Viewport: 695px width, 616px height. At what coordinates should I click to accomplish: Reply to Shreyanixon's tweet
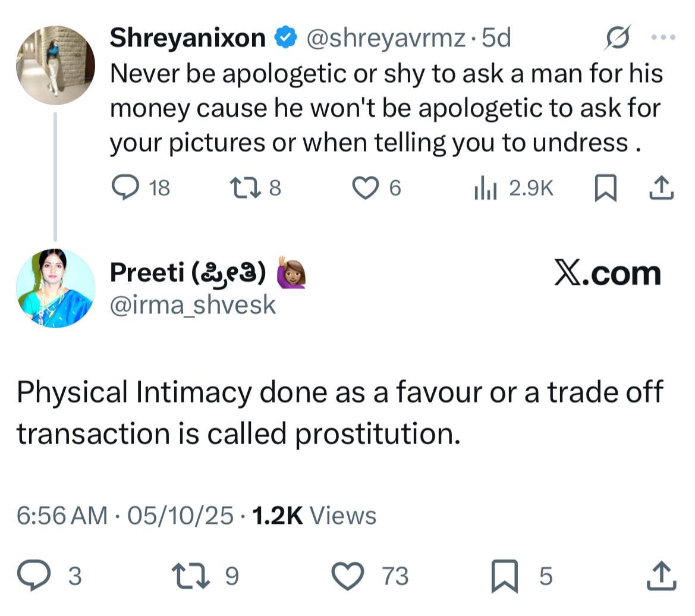(125, 188)
